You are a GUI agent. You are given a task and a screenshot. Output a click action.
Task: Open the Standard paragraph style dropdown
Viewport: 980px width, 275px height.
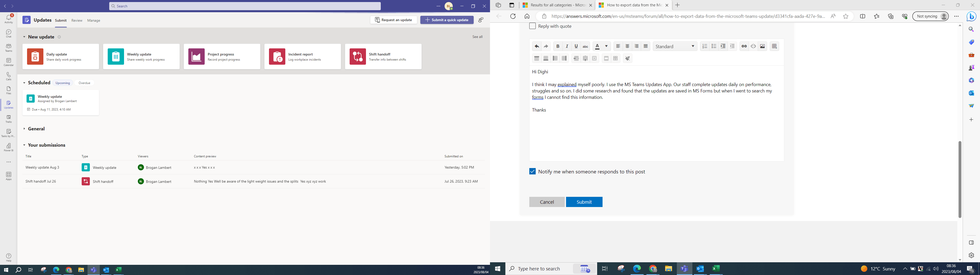click(675, 46)
